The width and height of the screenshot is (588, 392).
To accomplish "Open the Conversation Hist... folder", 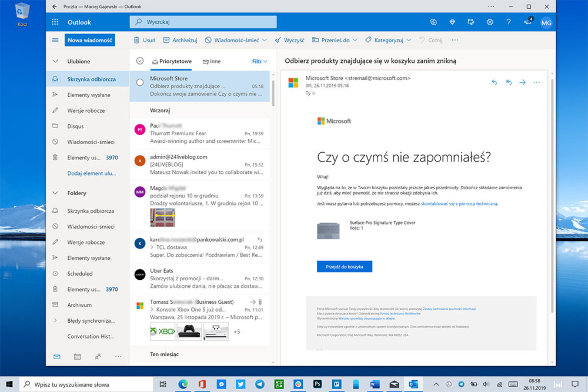I will coord(88,337).
